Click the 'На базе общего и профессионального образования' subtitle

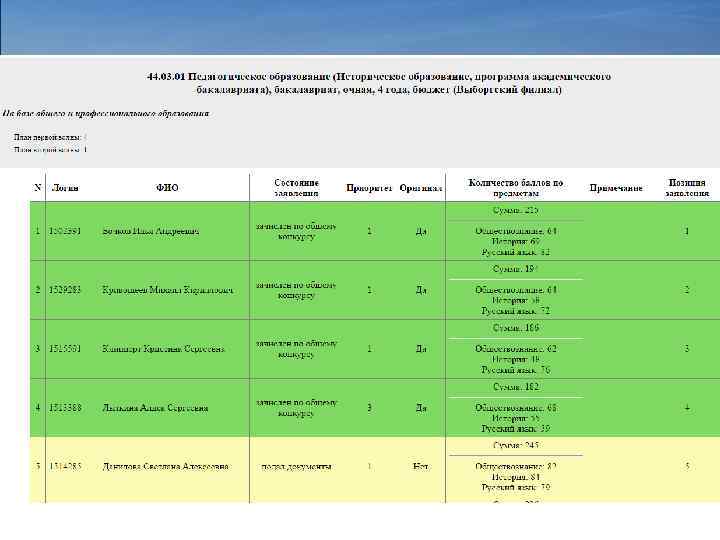coord(106,113)
